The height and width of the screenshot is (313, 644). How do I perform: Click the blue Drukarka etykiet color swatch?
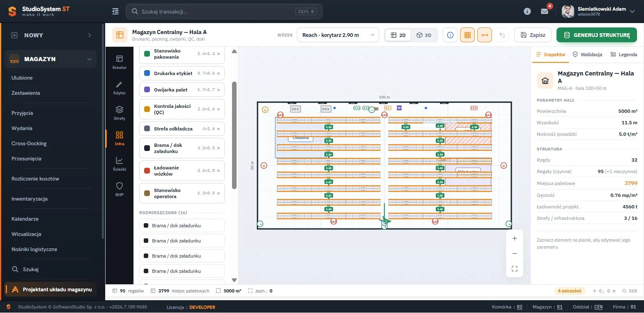147,73
